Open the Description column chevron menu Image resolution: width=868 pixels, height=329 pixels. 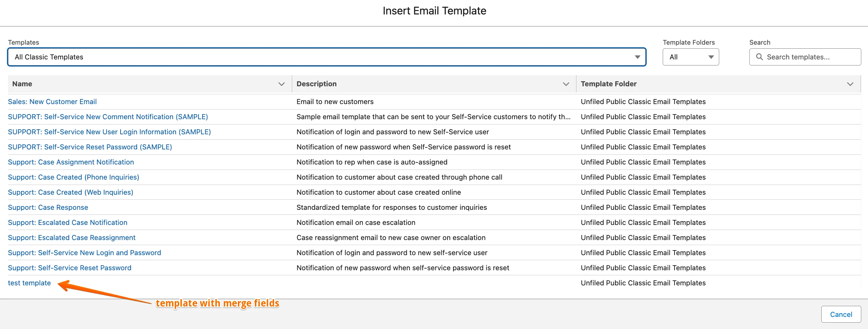[566, 84]
